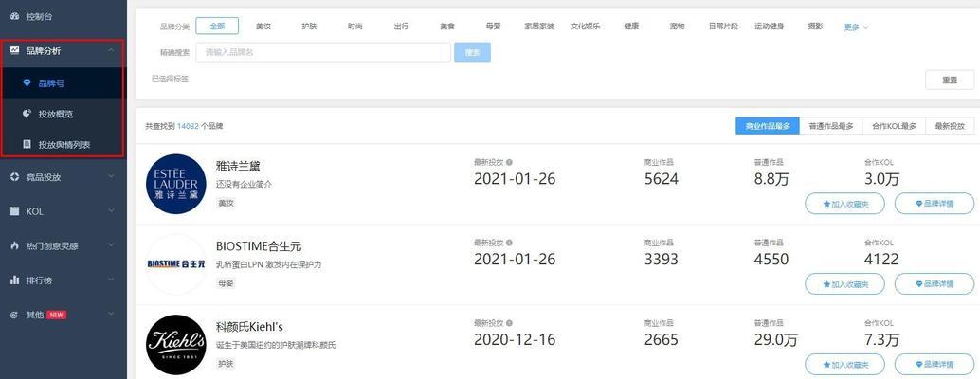Image resolution: width=980 pixels, height=379 pixels.
Task: Click the 品牌分析 chart icon in sidebar
Action: (15, 50)
